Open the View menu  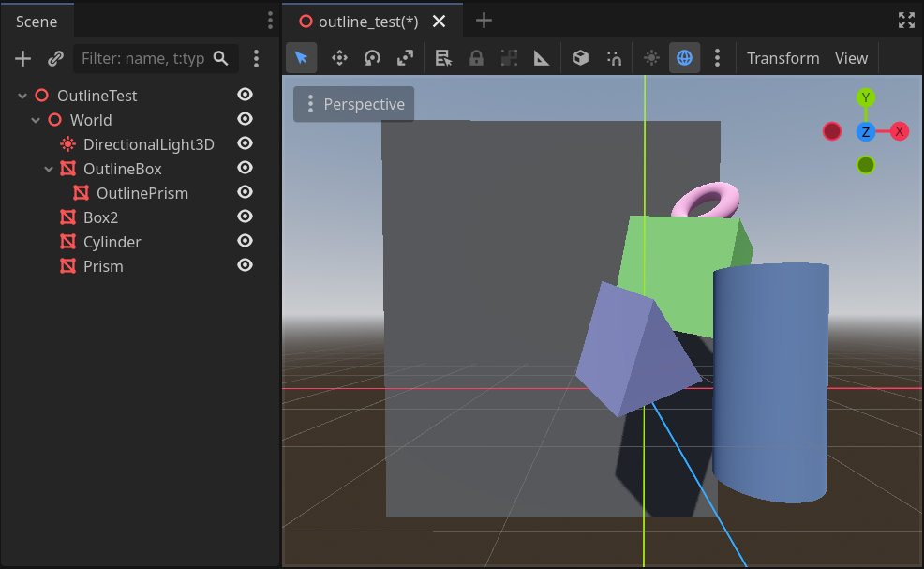click(x=851, y=58)
